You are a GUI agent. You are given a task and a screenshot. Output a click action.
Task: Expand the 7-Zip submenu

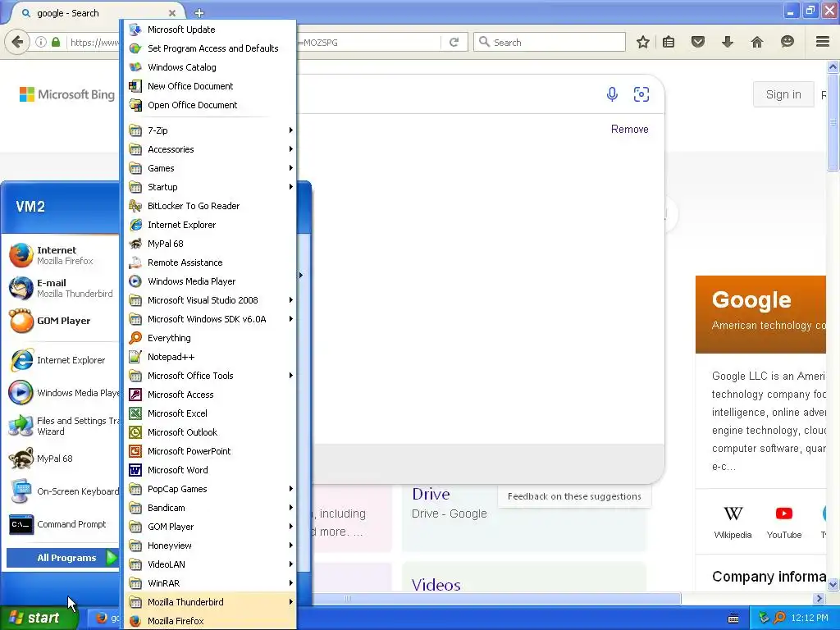(x=210, y=130)
